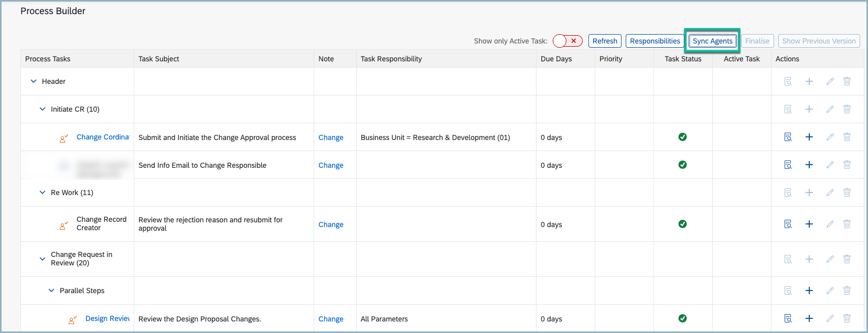Viewport: 868px width, 333px height.
Task: Collapse the Re Work (11) node
Action: click(x=42, y=192)
